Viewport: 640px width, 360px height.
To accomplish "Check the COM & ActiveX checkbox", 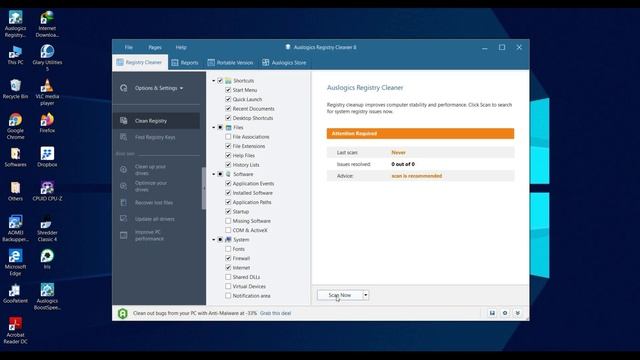I will (228, 230).
